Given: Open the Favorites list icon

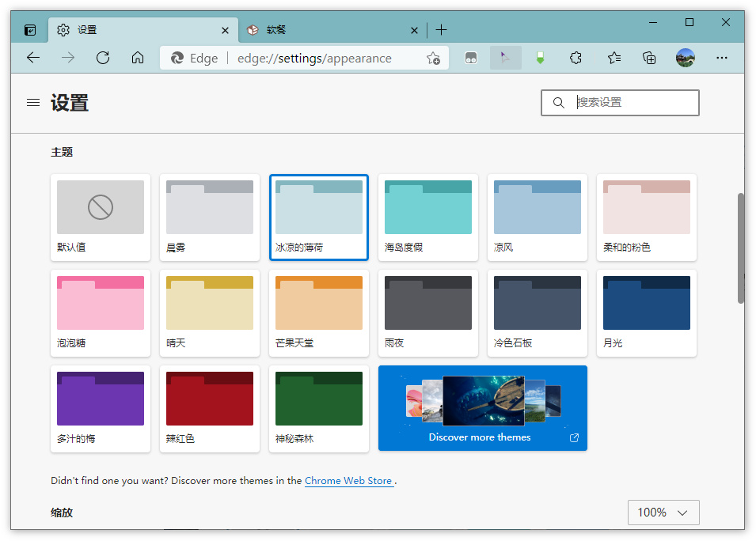Looking at the screenshot, I should (x=614, y=58).
